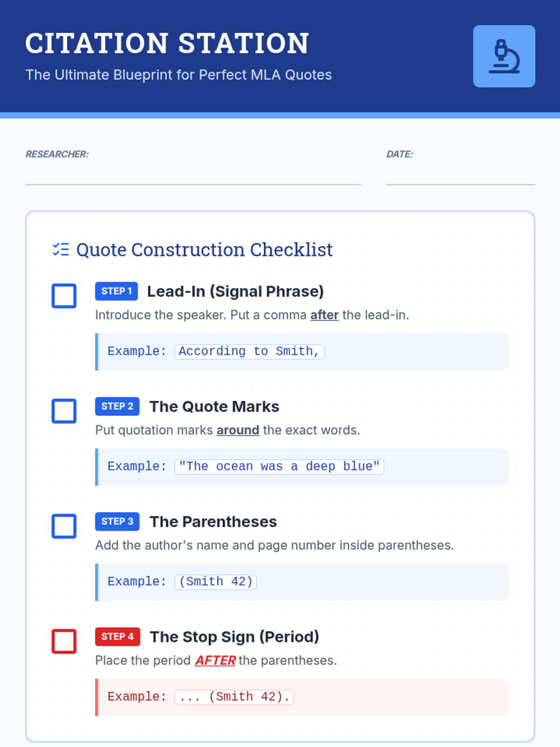Image resolution: width=560 pixels, height=747 pixels.
Task: Select the STEP 2 badge
Action: tap(117, 407)
